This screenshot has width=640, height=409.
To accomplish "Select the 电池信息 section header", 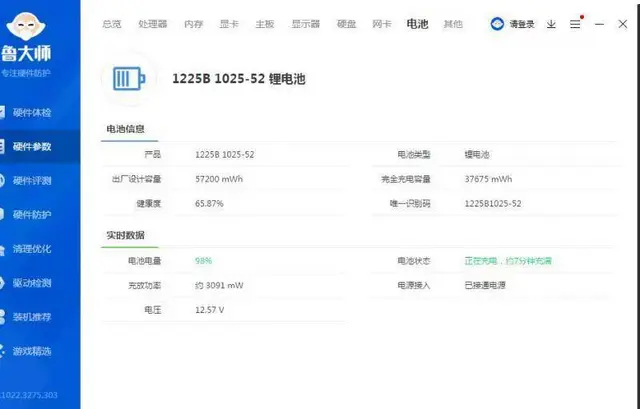I will 125,129.
